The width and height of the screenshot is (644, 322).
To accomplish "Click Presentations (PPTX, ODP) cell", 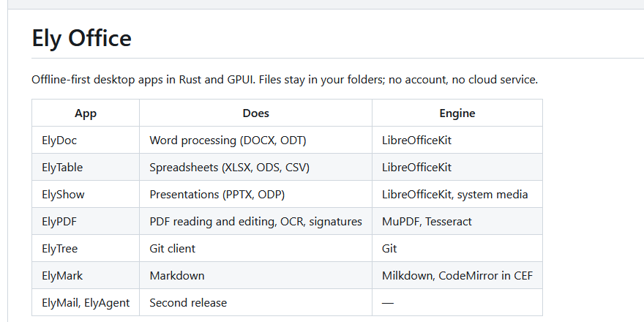I will coord(255,194).
